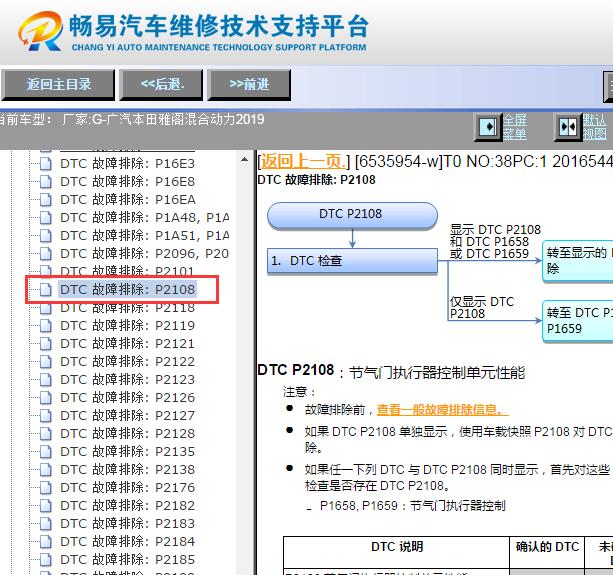Click document icon beside P2121
The width and height of the screenshot is (613, 575).
tap(46, 343)
